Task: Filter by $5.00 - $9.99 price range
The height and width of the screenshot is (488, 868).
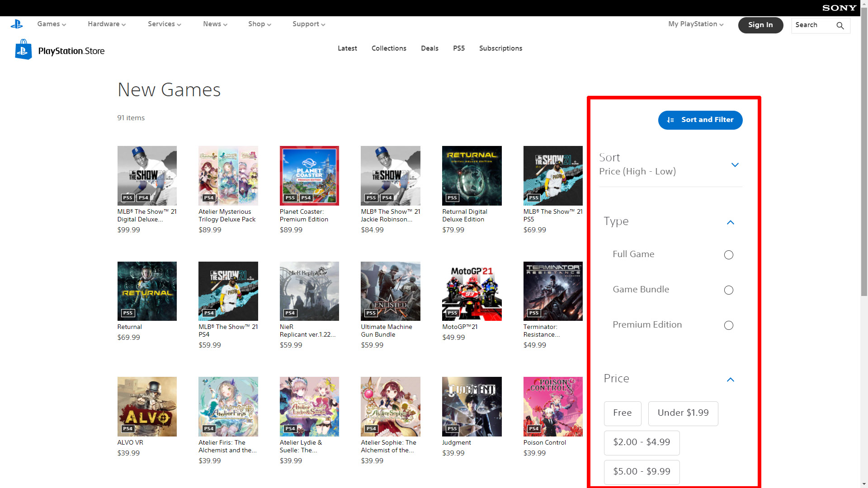Action: point(642,472)
